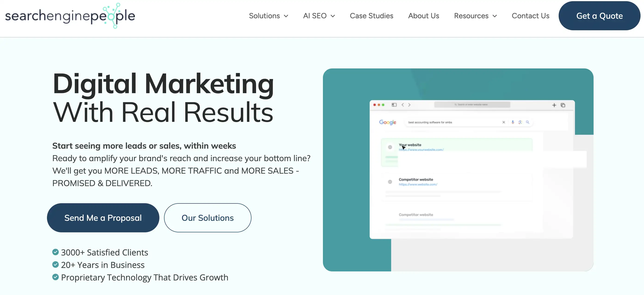Open the AI SEO dropdown
The height and width of the screenshot is (295, 644).
[319, 16]
